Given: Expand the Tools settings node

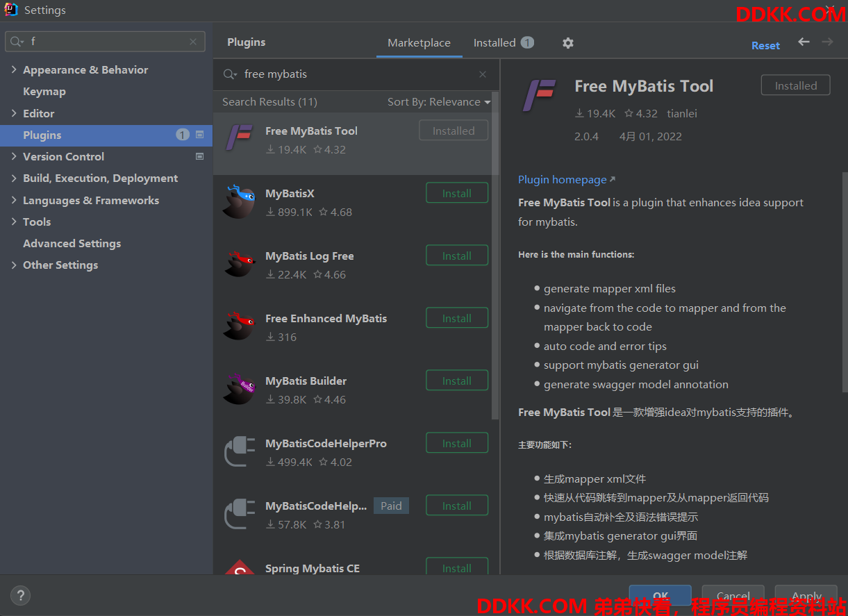Looking at the screenshot, I should [14, 222].
